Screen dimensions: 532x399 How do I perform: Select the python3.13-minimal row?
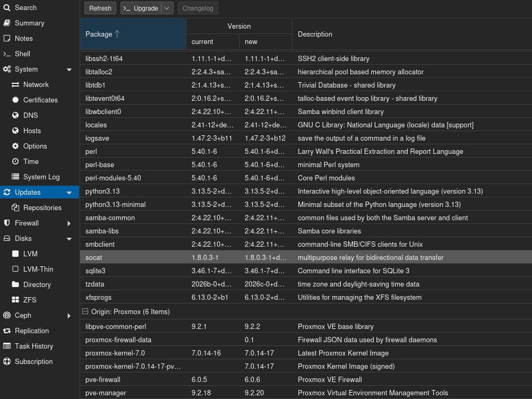306,204
